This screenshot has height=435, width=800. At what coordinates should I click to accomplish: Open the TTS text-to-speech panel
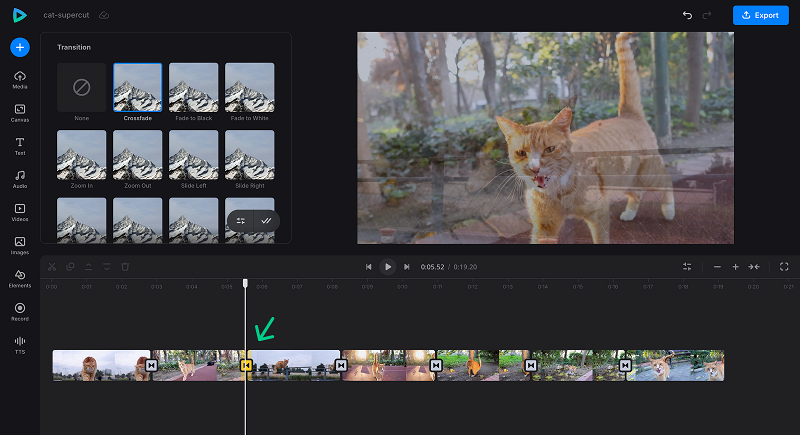[20, 345]
